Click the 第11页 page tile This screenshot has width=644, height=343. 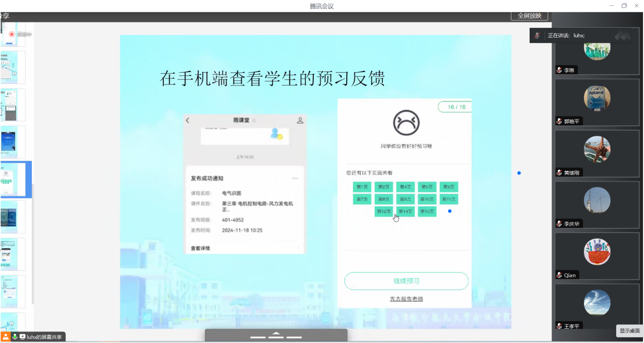point(449,199)
